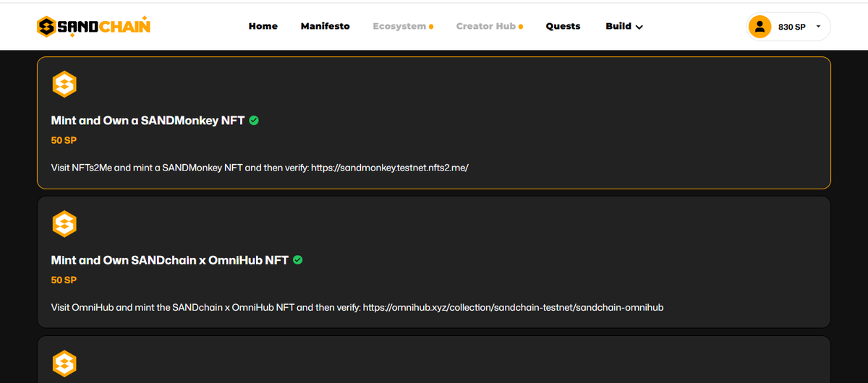Go to the Ecosystem section
The height and width of the screenshot is (383, 868).
pyautogui.click(x=399, y=26)
